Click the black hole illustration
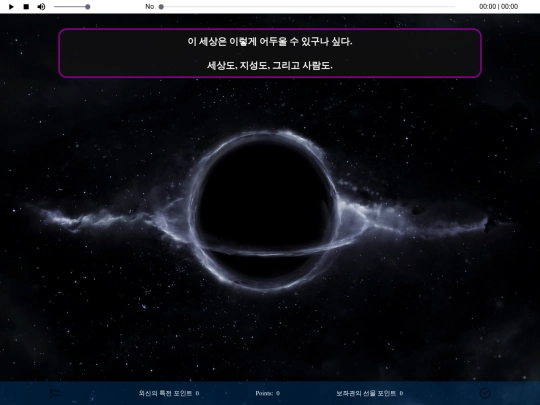 [x=265, y=211]
